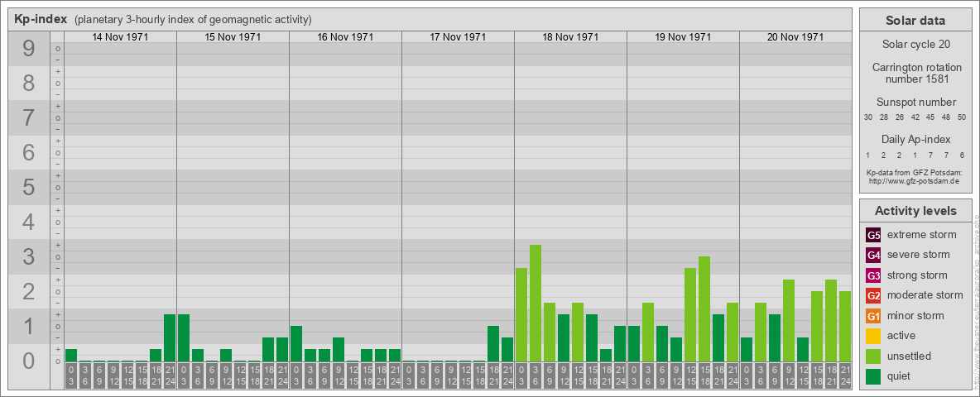980x397 pixels.
Task: Click the 12-15 time slot under 16 Nov
Action: point(353,376)
